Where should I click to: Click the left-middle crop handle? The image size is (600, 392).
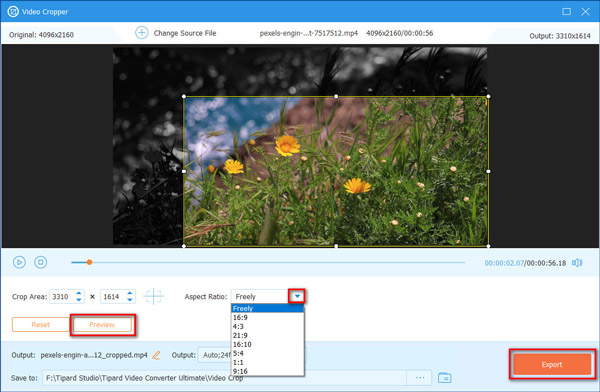pyautogui.click(x=184, y=171)
